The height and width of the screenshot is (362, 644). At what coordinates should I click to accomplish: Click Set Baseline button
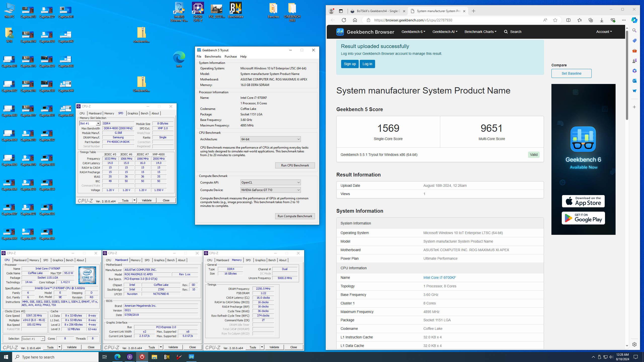(x=571, y=73)
